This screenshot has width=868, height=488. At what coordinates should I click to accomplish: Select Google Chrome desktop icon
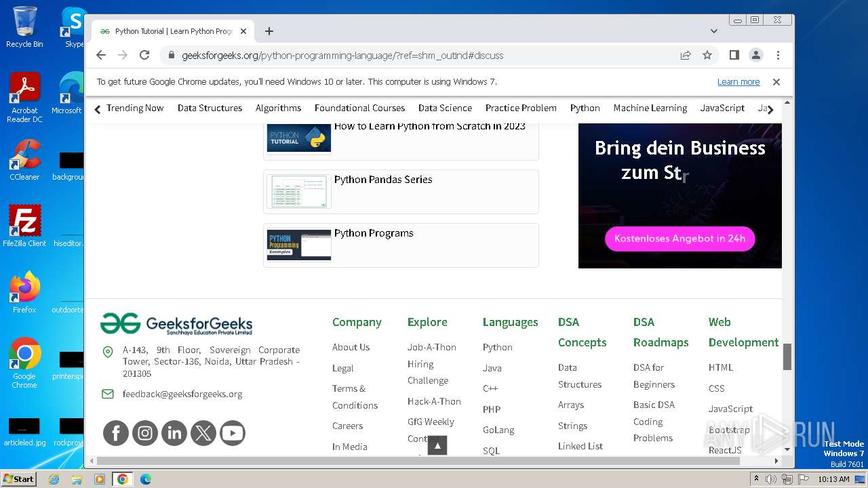pyautogui.click(x=24, y=363)
